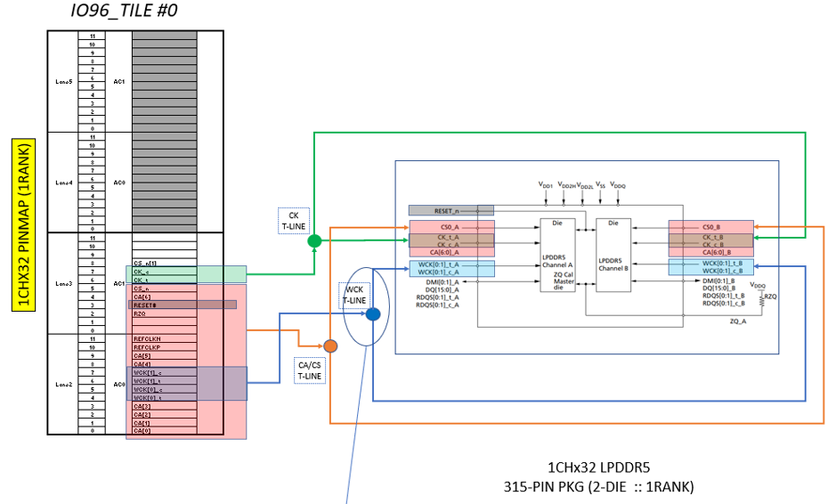The image size is (836, 504).
Task: Click the CK_t_B signal label
Action: pyautogui.click(x=713, y=237)
